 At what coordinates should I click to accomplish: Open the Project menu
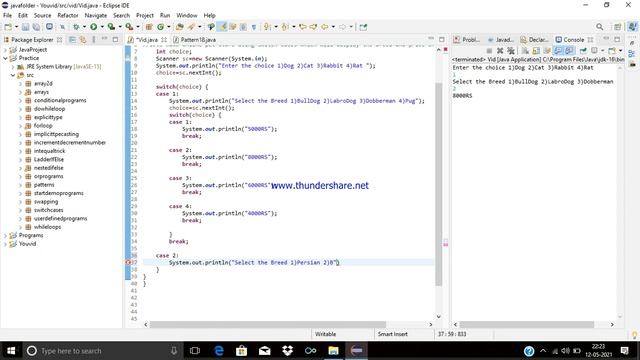coord(145,15)
